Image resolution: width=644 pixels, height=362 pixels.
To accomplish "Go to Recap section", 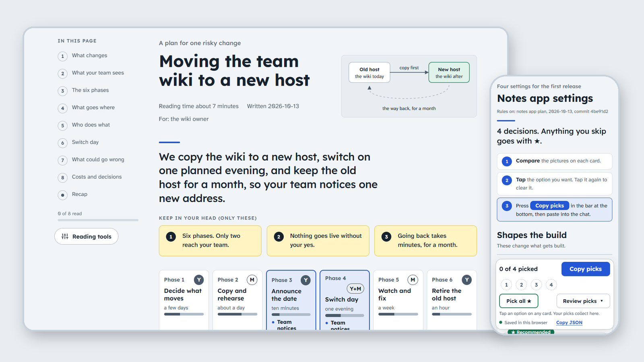I will coord(79,194).
